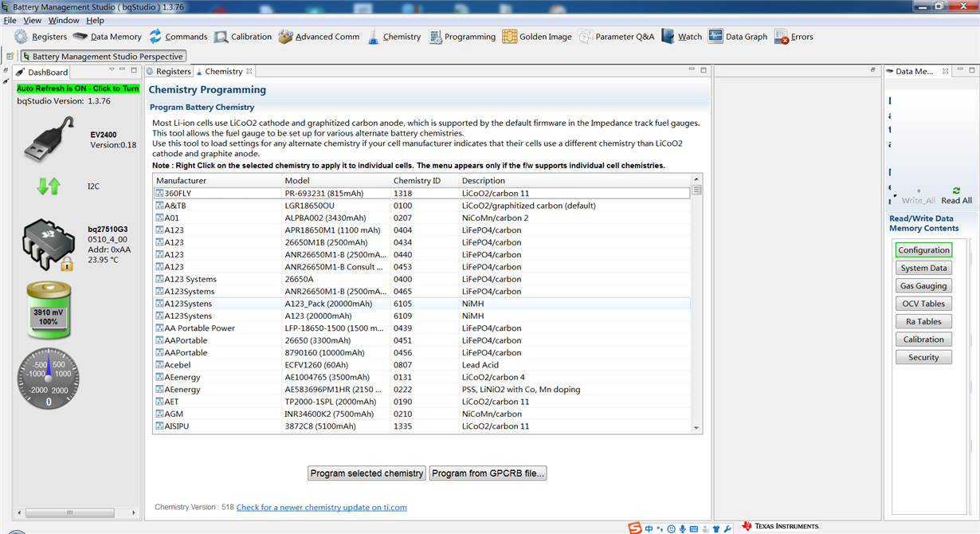Click the Open Perspective icon
980x534 pixels.
tap(10, 57)
